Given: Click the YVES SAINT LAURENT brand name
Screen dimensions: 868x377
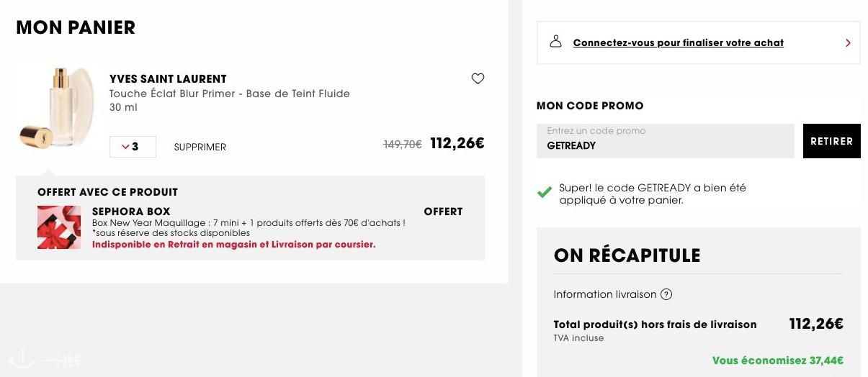Looking at the screenshot, I should coord(168,79).
